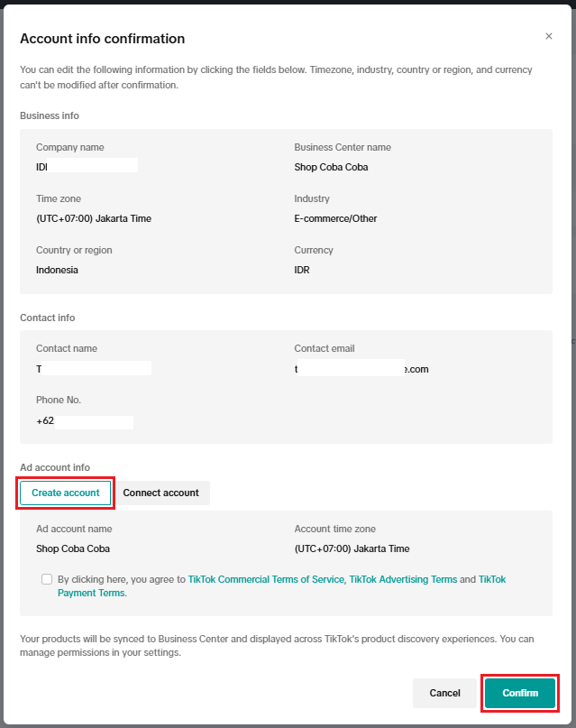Click the Indonesia country or region field
The width and height of the screenshot is (576, 728).
[x=57, y=270]
